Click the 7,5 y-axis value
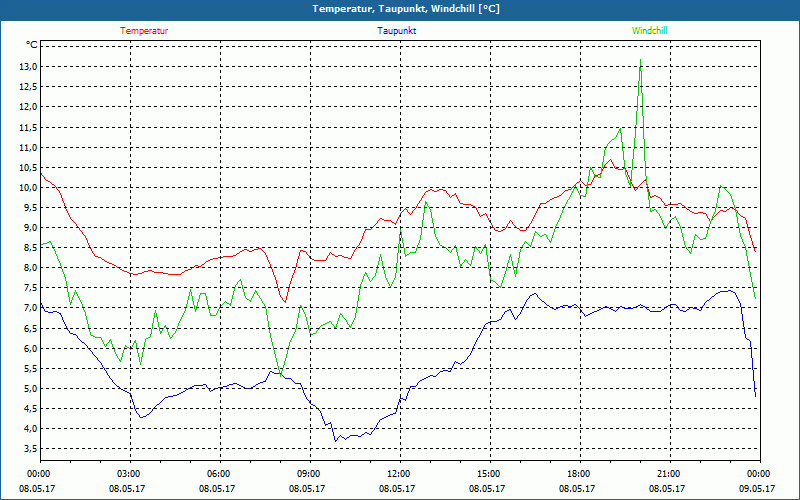The height and width of the screenshot is (500, 800). (30, 288)
